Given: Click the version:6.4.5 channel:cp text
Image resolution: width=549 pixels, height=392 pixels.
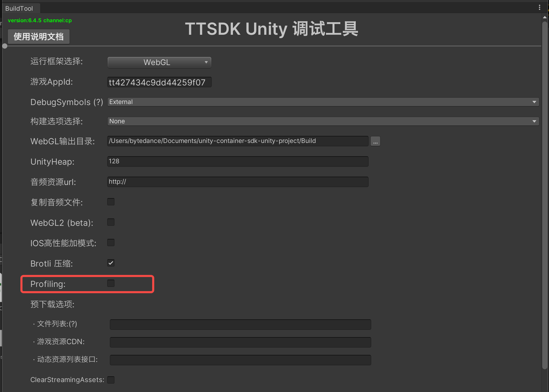Looking at the screenshot, I should (40, 20).
